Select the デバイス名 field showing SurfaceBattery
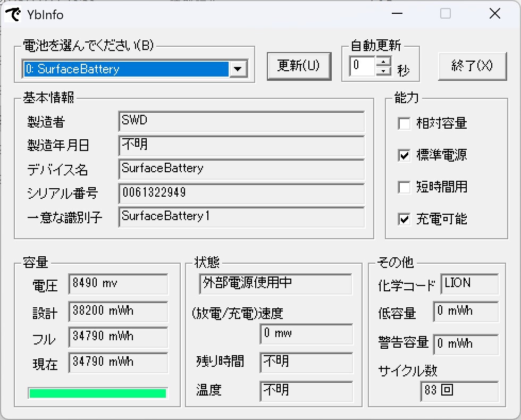521x420 pixels. (242, 169)
